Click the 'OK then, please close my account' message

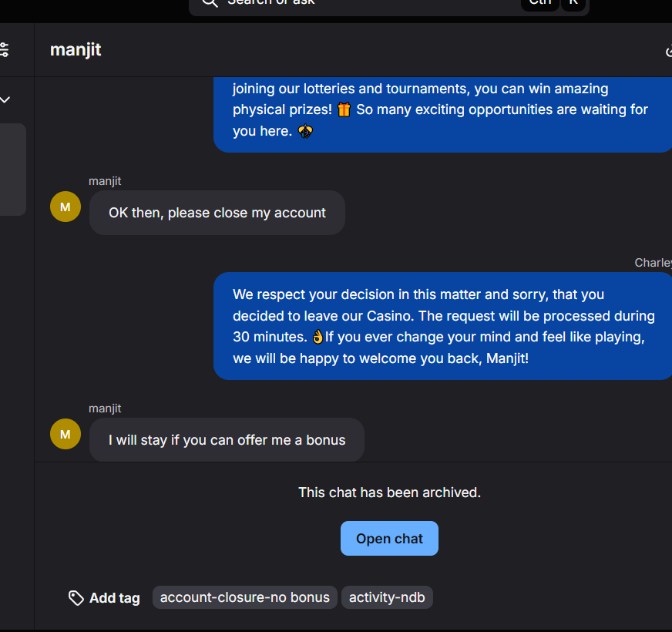coord(217,213)
